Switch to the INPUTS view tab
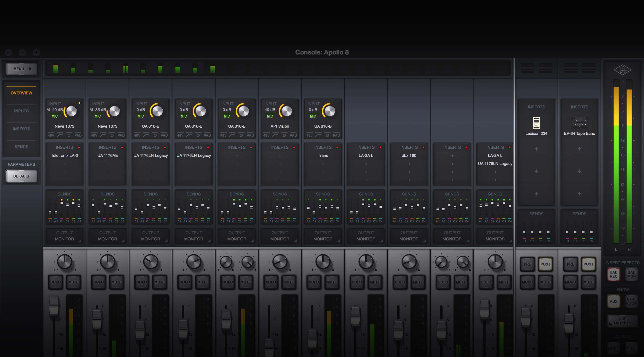The height and width of the screenshot is (357, 644). [x=21, y=111]
